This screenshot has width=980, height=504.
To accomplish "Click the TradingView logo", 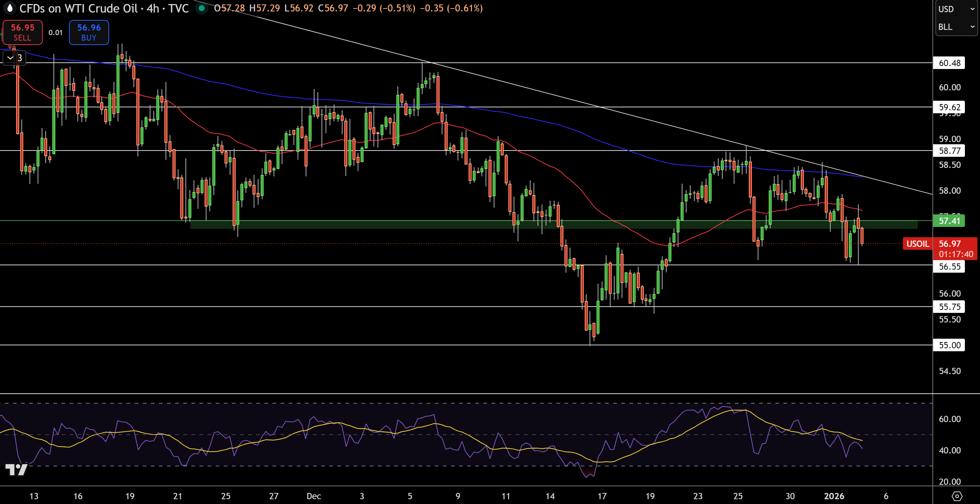I will pos(16,470).
